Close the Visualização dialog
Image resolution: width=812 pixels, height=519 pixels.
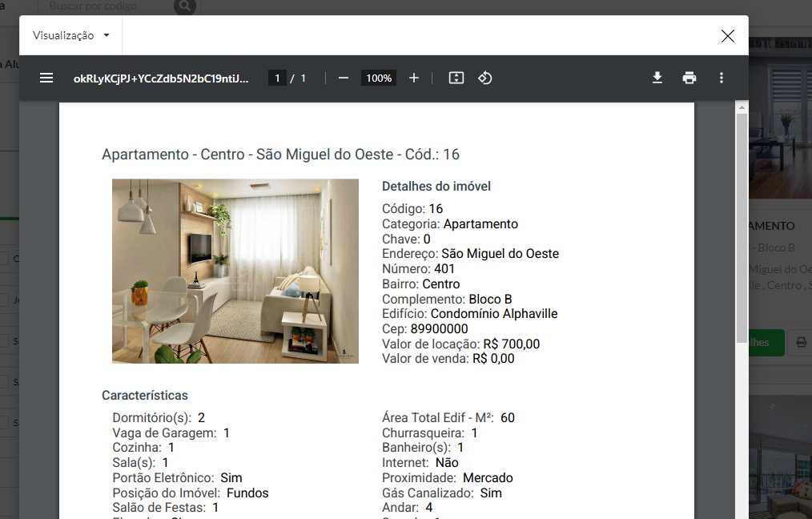coord(728,36)
